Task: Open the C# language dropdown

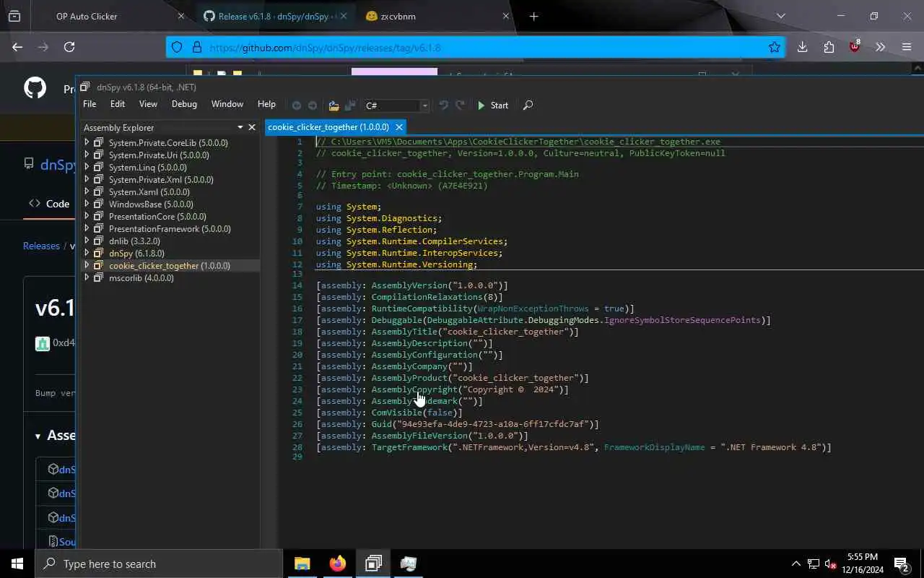Action: [x=396, y=105]
